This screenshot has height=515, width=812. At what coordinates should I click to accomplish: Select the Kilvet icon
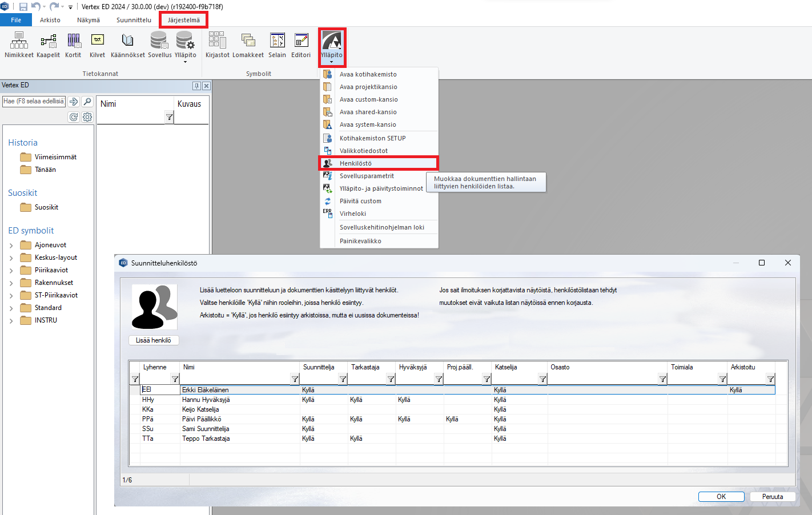tap(97, 45)
